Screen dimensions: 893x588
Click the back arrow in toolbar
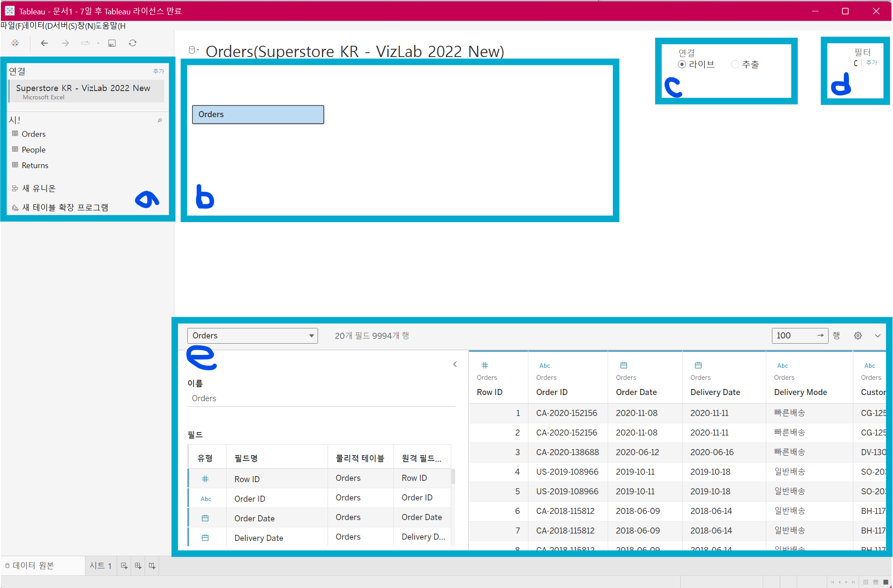click(44, 43)
